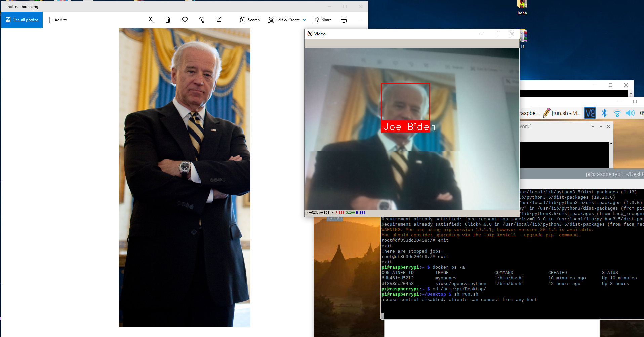The image size is (644, 337).
Task: Click the up chevron in the work1 window
Action: click(x=601, y=126)
